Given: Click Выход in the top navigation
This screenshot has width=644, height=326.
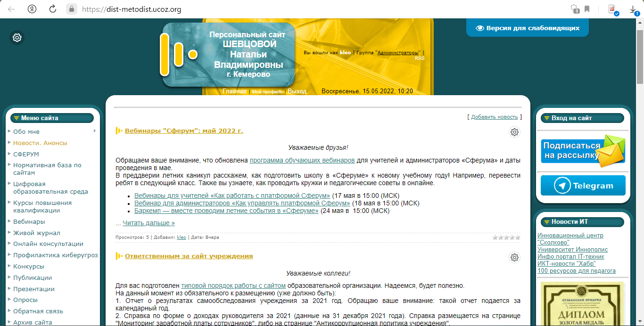Looking at the screenshot, I should [x=297, y=91].
